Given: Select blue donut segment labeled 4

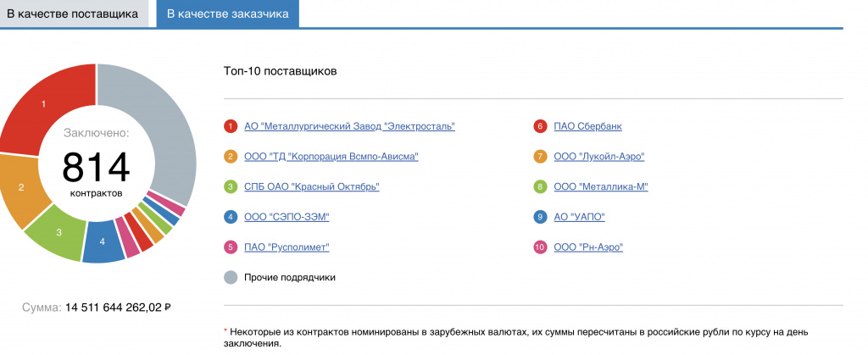Looking at the screenshot, I should click(102, 241).
